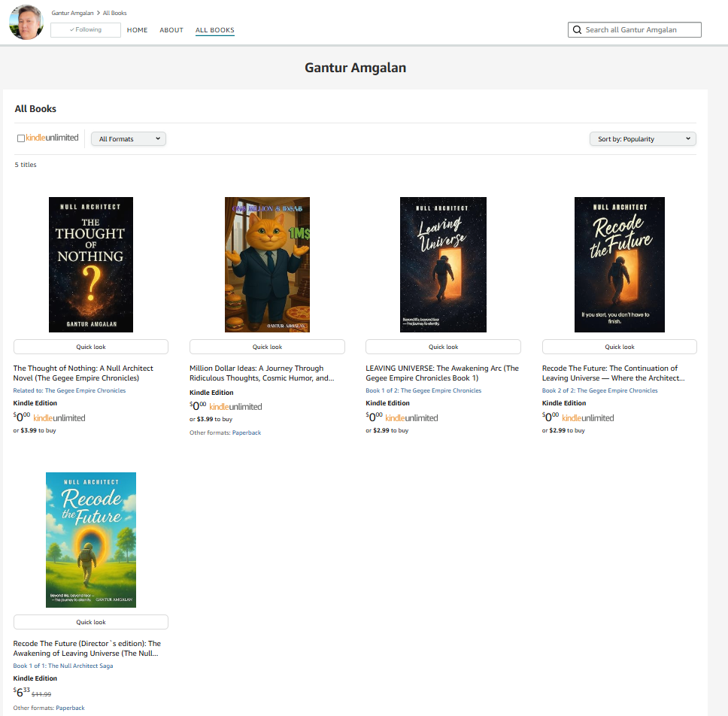Quick look at The Thought of Nothing
Screen dimensions: 728x716
tap(91, 347)
